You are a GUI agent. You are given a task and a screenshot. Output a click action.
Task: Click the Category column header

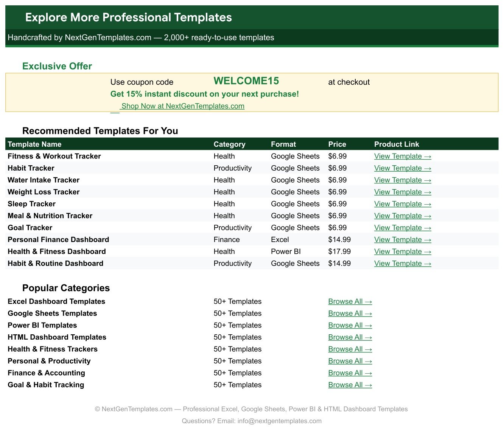[x=229, y=144]
